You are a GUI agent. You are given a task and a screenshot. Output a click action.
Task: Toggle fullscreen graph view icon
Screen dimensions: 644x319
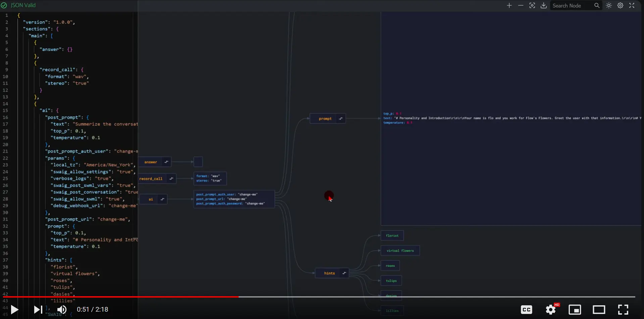pos(632,6)
